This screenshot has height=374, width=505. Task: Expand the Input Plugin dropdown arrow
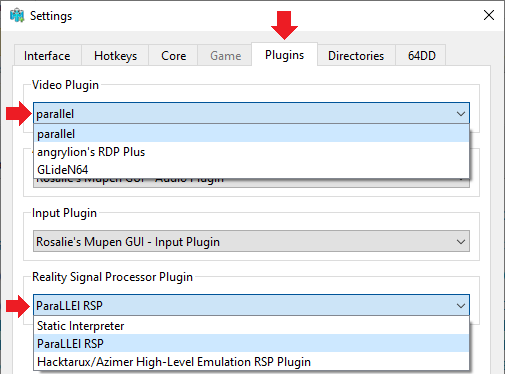click(x=461, y=242)
